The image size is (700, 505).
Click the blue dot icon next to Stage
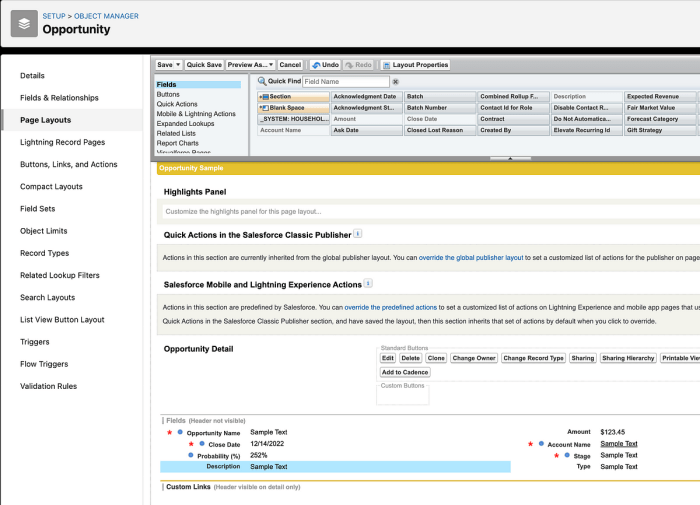coord(567,455)
